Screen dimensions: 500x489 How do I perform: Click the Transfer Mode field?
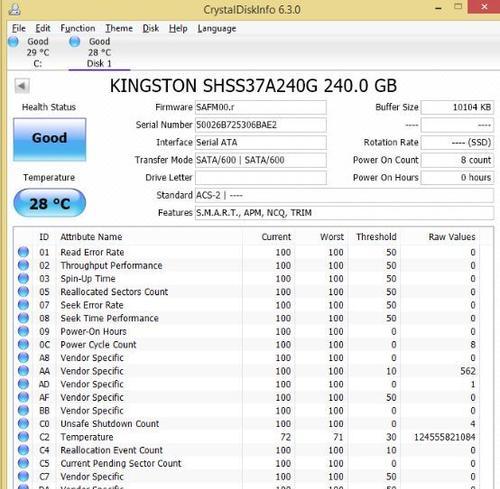click(261, 160)
